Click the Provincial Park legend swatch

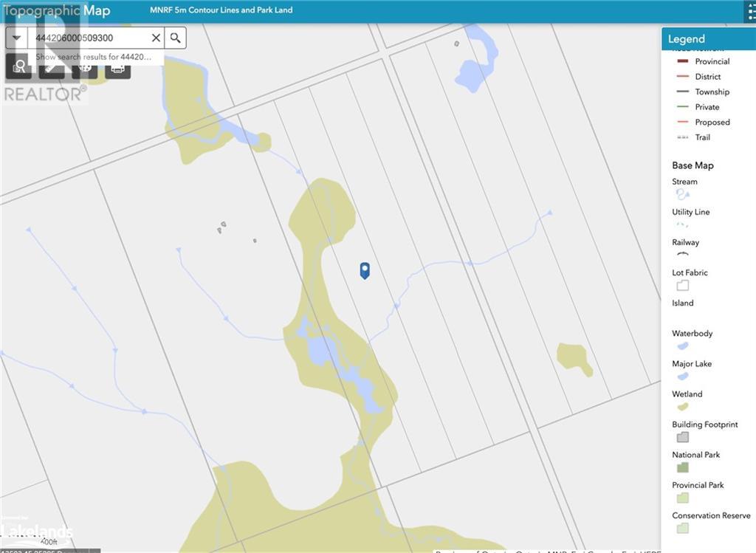coord(682,498)
